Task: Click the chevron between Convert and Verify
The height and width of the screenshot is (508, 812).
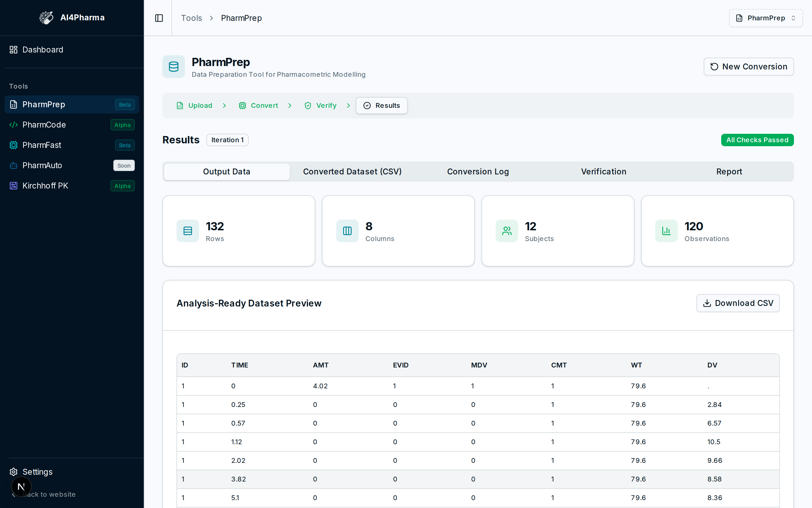Action: pyautogui.click(x=290, y=106)
